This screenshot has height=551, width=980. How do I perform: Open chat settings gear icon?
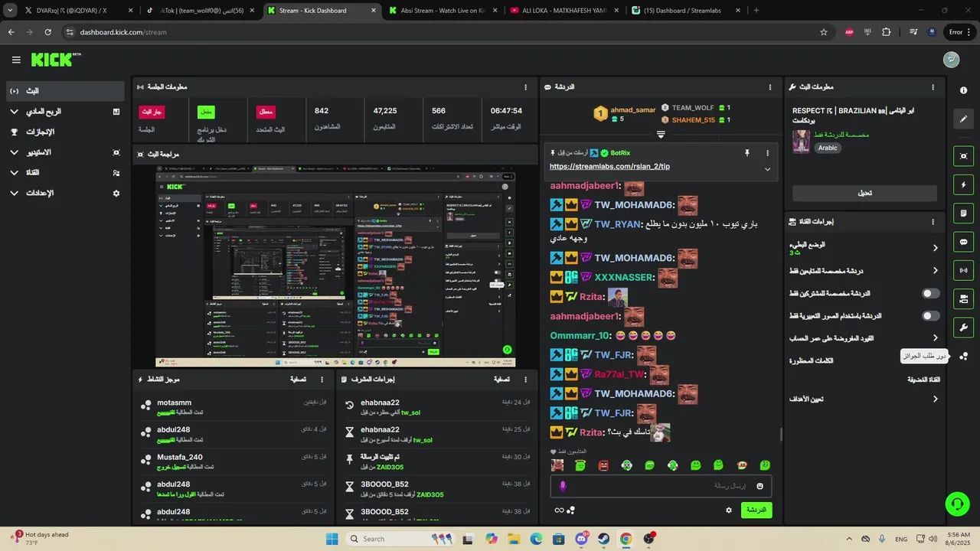728,510
